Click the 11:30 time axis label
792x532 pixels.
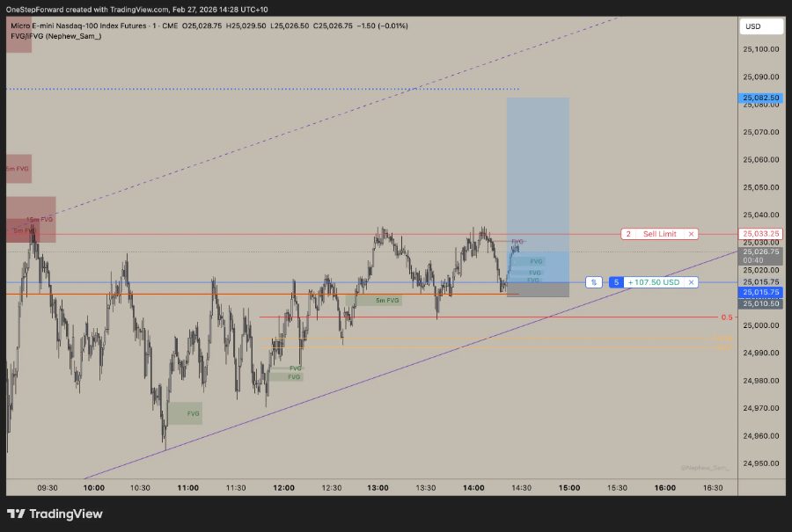click(x=236, y=487)
